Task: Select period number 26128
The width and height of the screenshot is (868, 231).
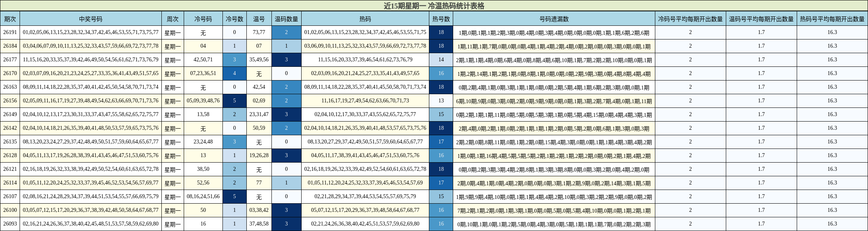Action: click(x=10, y=156)
